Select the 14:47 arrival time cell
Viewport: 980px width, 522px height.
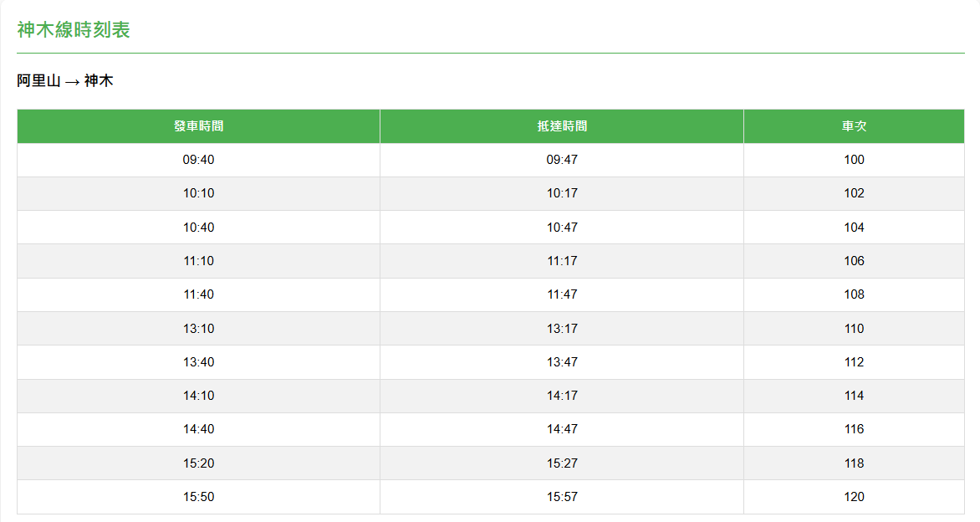(x=562, y=429)
